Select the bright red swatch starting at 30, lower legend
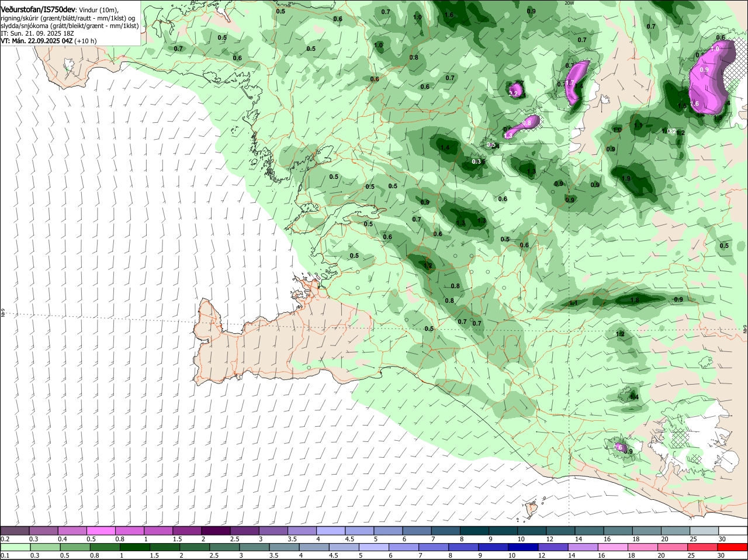 pyautogui.click(x=733, y=547)
